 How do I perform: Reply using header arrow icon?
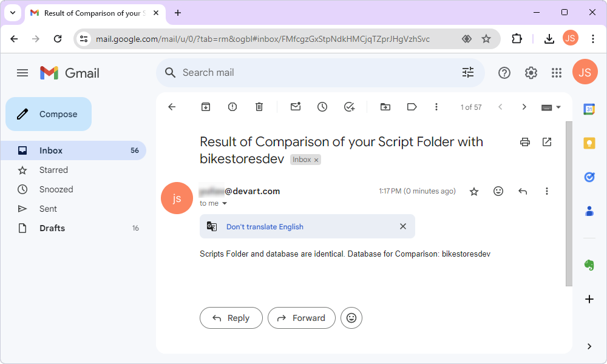523,191
